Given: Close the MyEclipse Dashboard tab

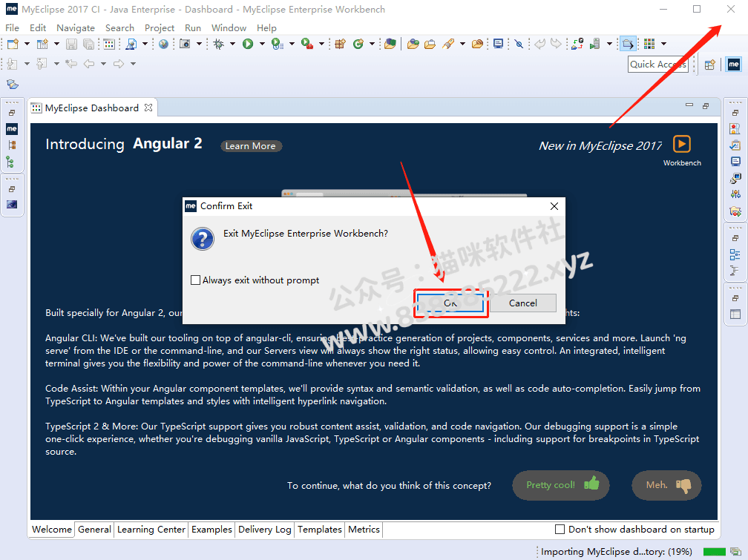Looking at the screenshot, I should coord(148,108).
